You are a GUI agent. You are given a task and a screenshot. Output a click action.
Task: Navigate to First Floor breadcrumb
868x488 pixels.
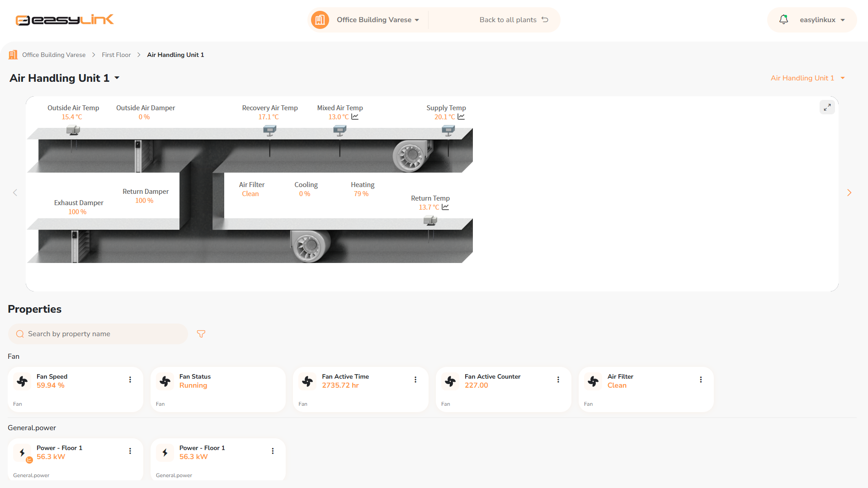[116, 55]
